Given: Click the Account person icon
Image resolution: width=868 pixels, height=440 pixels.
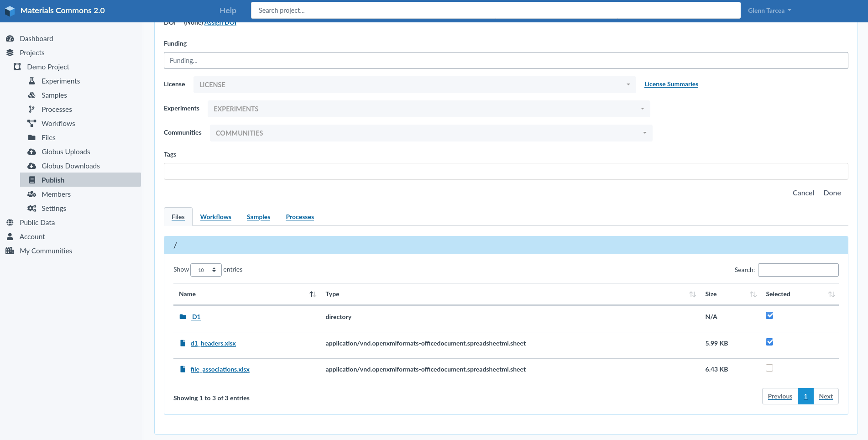Looking at the screenshot, I should [x=10, y=237].
